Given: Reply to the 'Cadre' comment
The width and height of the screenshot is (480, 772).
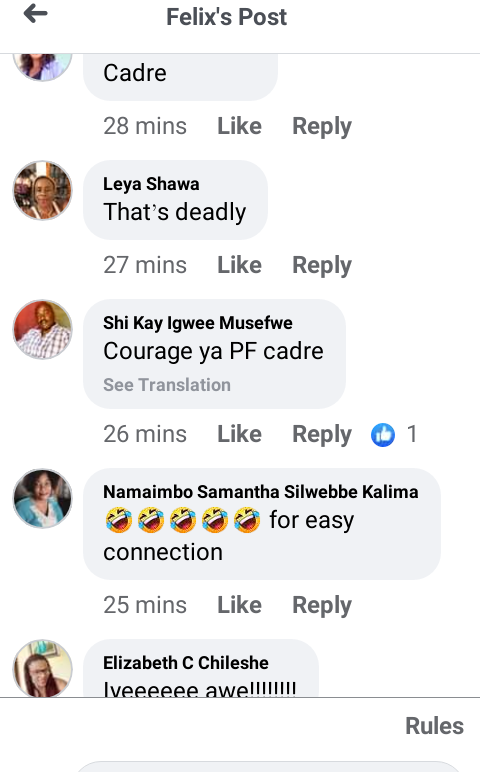Looking at the screenshot, I should [x=322, y=127].
